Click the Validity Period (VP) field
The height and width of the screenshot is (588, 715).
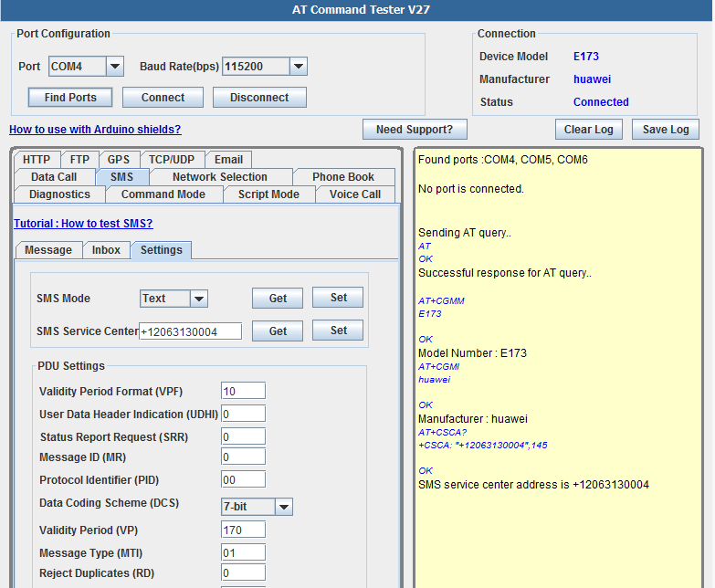click(x=244, y=530)
